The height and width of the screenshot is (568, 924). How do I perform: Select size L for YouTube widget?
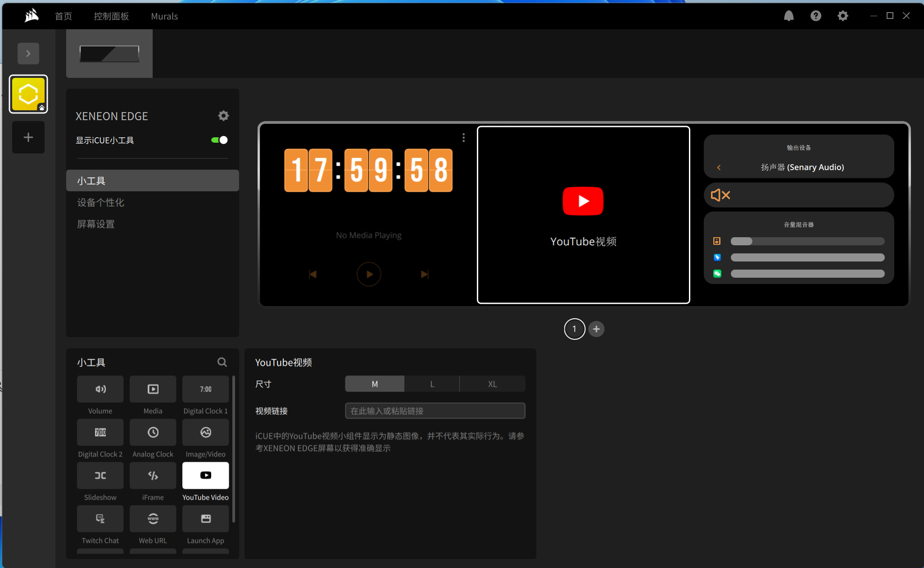(x=432, y=384)
